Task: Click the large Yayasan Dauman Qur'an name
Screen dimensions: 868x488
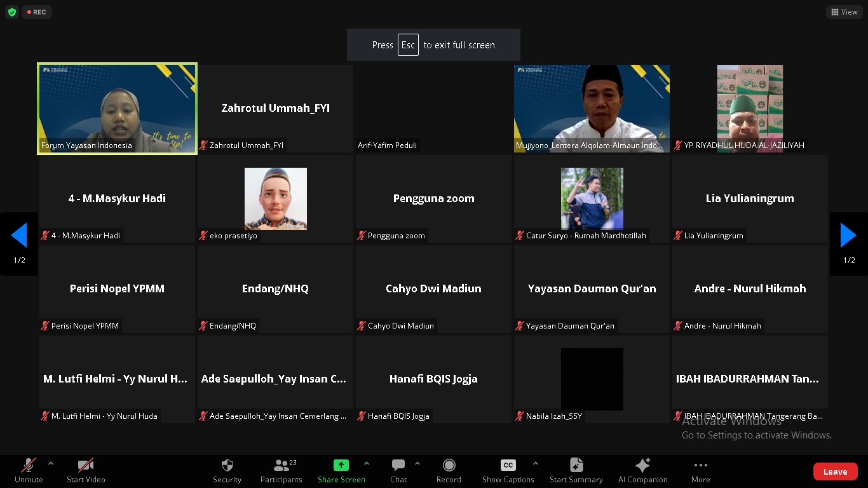Action: pos(592,288)
